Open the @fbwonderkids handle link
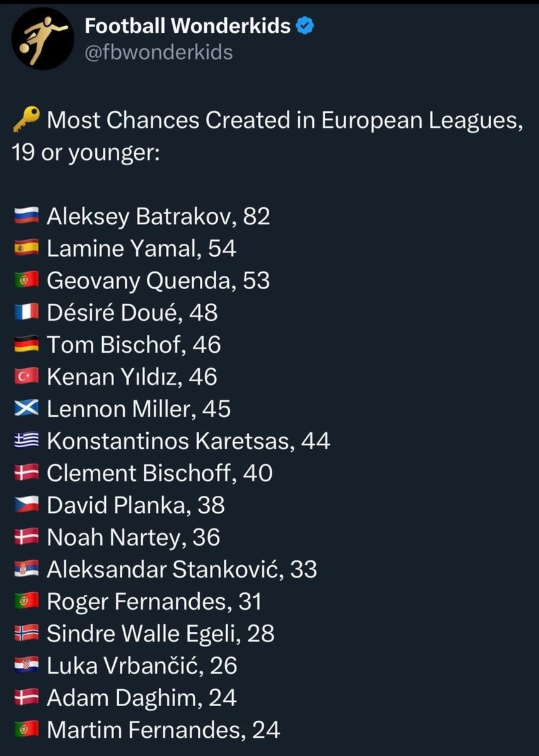 pos(159,52)
